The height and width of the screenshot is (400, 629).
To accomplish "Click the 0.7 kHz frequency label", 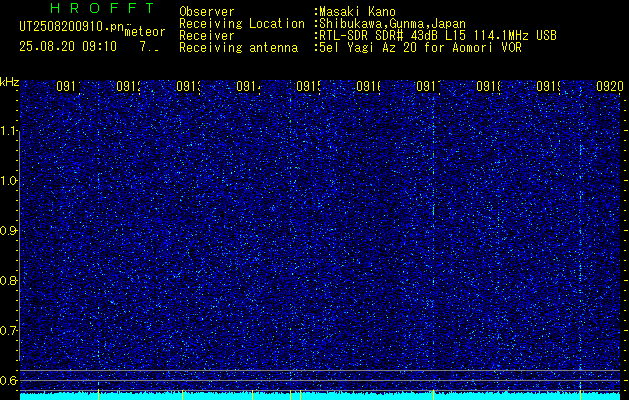I will (x=9, y=331).
